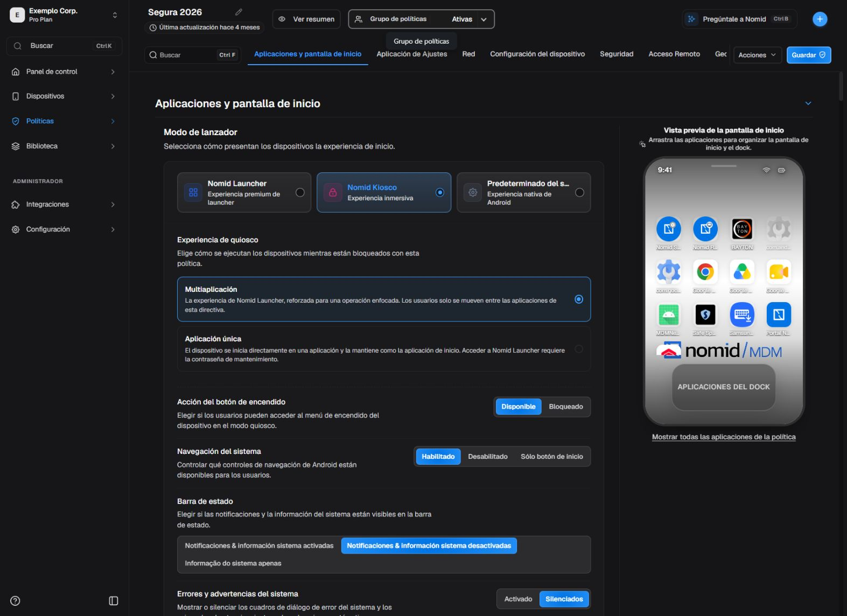Expand Dispositivos in sidebar
The image size is (847, 616).
tap(113, 96)
